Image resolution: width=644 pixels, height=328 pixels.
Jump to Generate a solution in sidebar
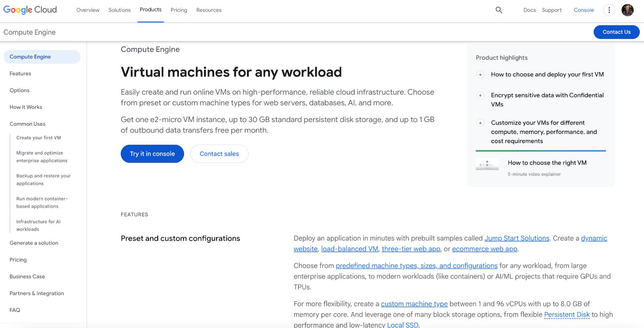(x=34, y=243)
